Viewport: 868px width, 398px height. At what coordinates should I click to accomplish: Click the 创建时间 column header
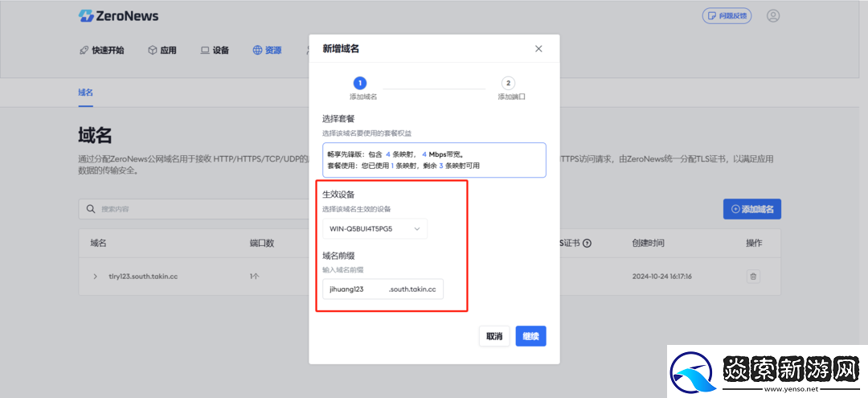pyautogui.click(x=649, y=243)
